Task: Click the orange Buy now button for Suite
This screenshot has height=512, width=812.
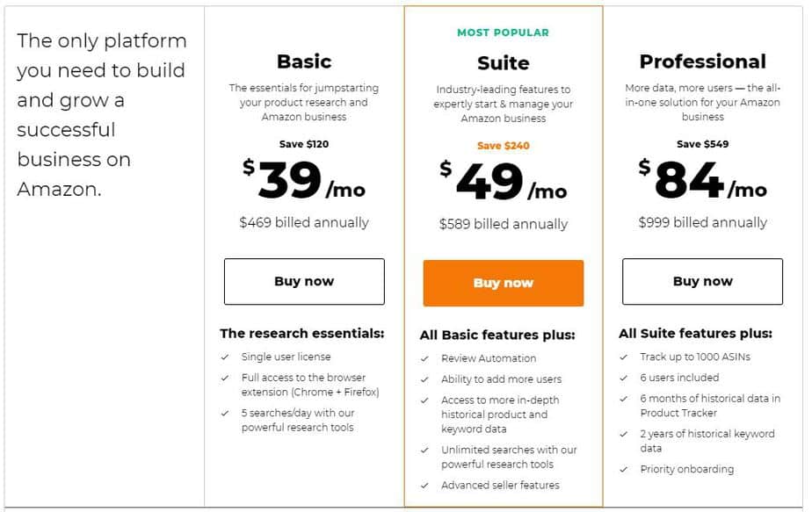Action: pyautogui.click(x=503, y=283)
